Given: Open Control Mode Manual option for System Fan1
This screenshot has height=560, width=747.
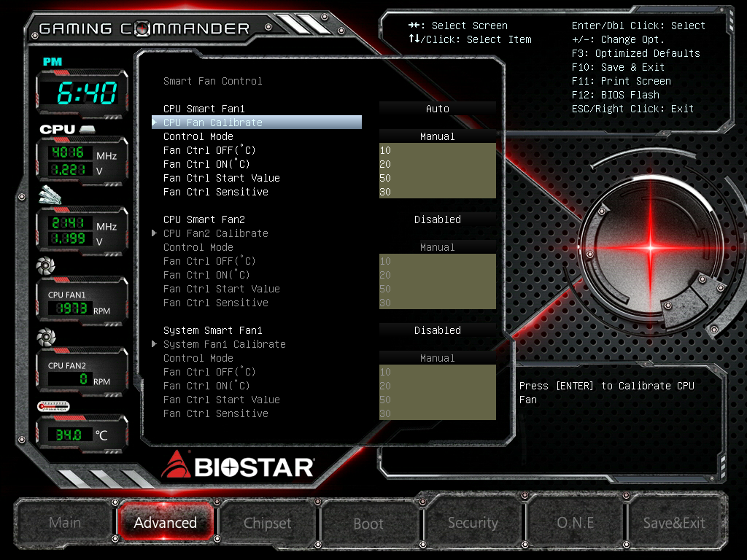Looking at the screenshot, I should tap(438, 358).
